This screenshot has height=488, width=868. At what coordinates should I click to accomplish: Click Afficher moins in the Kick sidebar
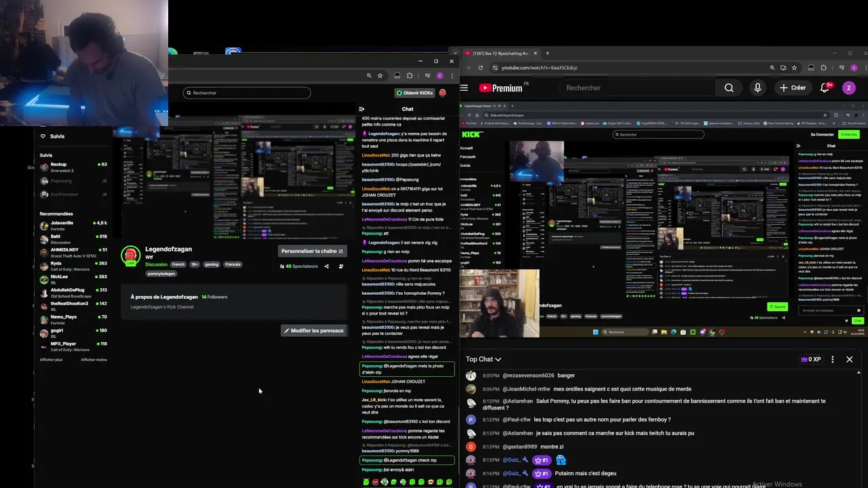click(x=94, y=360)
